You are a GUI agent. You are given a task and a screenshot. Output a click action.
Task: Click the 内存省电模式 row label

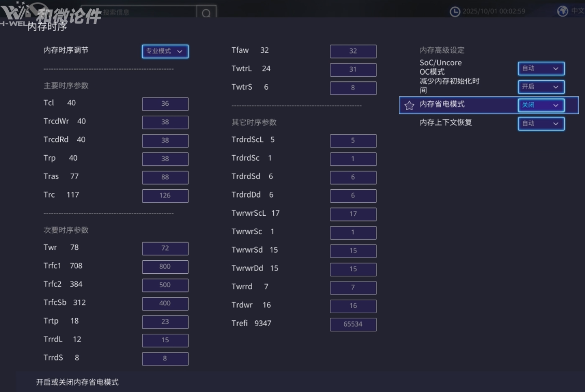point(442,104)
